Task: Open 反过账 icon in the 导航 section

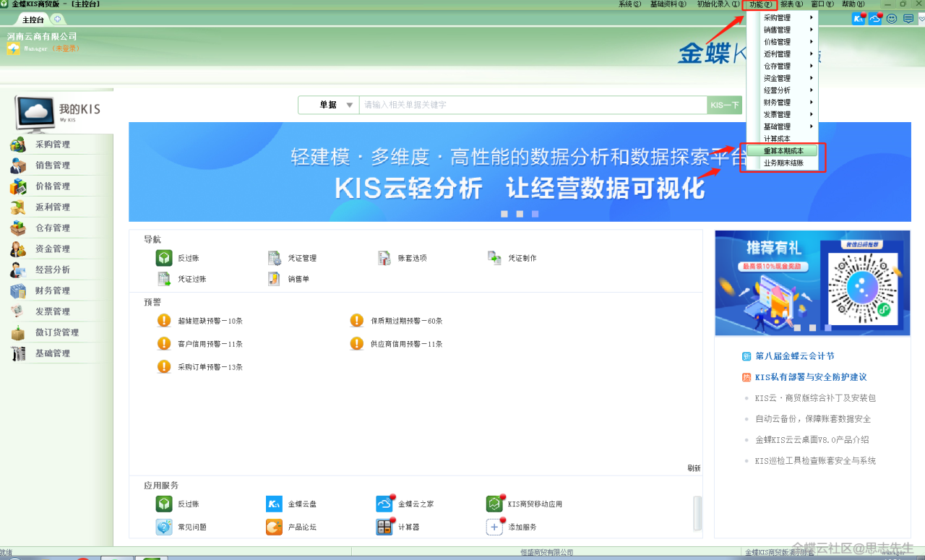Action: click(164, 258)
